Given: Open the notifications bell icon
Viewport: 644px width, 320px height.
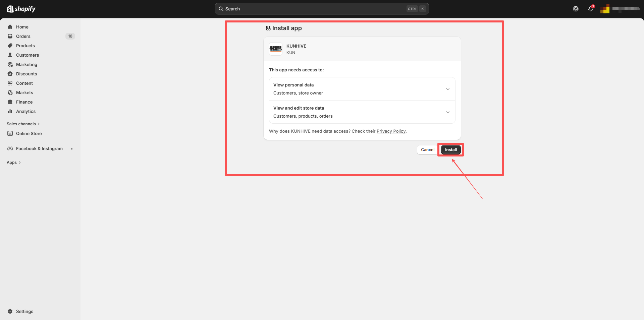Looking at the screenshot, I should pyautogui.click(x=590, y=9).
